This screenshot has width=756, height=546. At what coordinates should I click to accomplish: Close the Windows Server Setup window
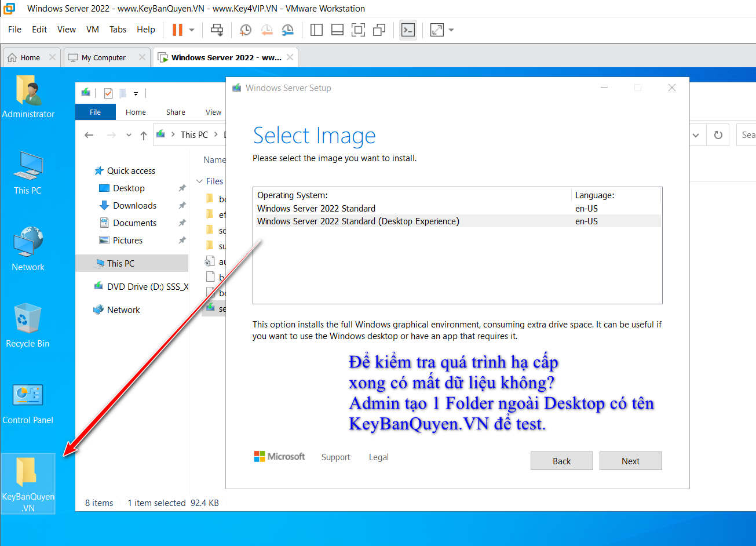click(672, 88)
